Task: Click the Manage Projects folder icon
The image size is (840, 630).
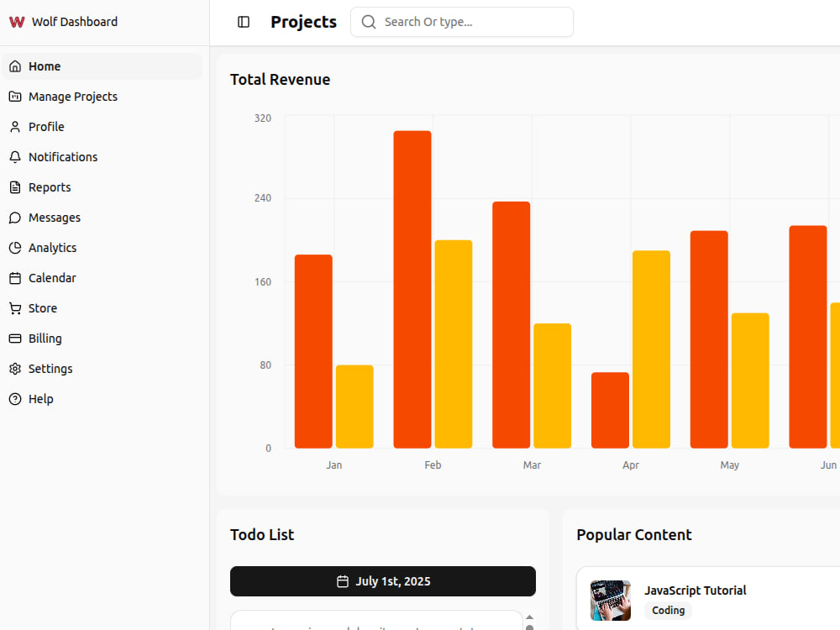Action: [15, 97]
